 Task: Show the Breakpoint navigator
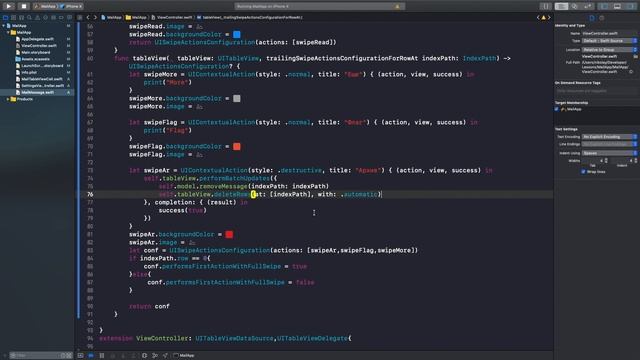[x=61, y=18]
